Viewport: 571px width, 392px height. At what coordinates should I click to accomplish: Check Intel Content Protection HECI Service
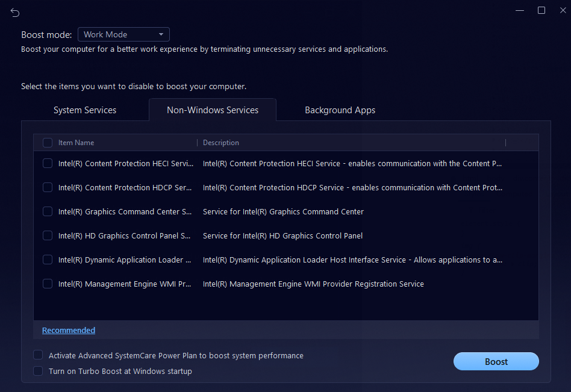[48, 163]
